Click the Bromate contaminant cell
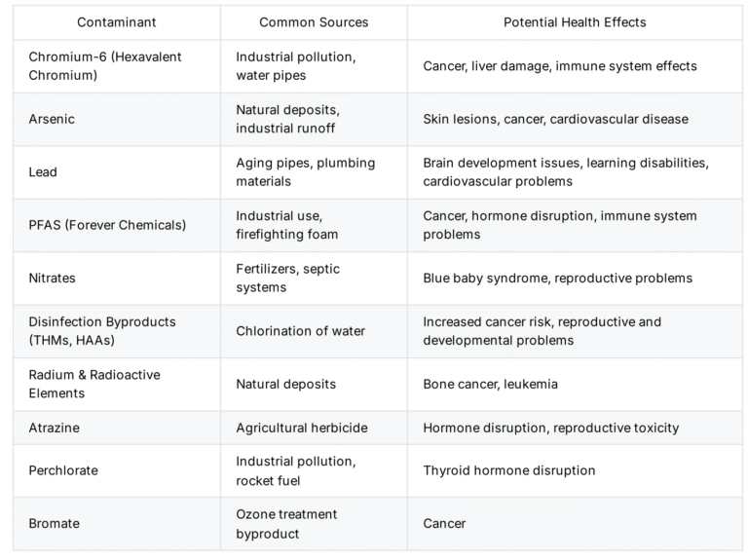The image size is (748, 560). (117, 524)
